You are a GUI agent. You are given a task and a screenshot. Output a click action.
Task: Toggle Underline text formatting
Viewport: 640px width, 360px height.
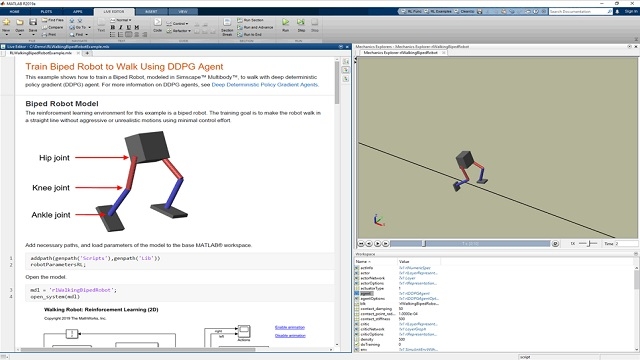[129, 27]
